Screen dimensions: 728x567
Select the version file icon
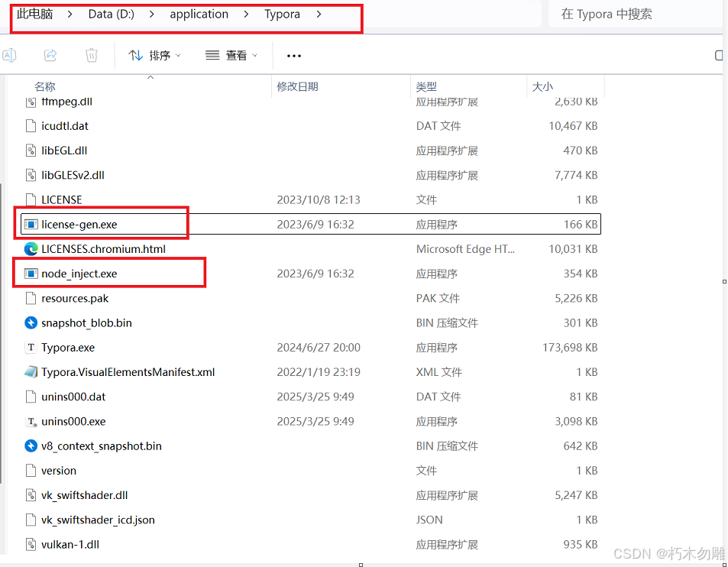tap(31, 471)
